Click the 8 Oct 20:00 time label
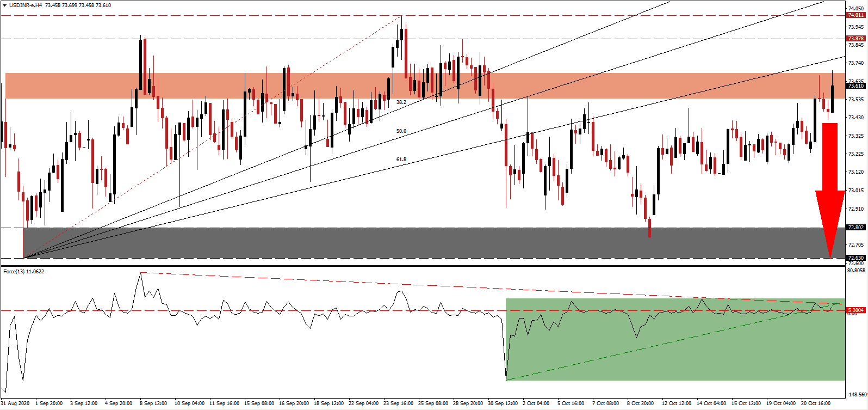The image size is (868, 410). [640, 403]
